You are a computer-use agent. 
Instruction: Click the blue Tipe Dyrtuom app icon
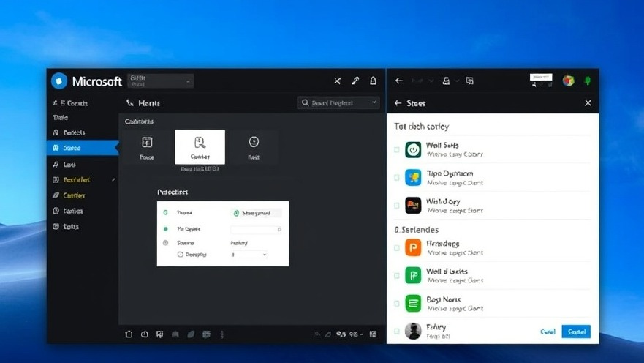pyautogui.click(x=413, y=178)
